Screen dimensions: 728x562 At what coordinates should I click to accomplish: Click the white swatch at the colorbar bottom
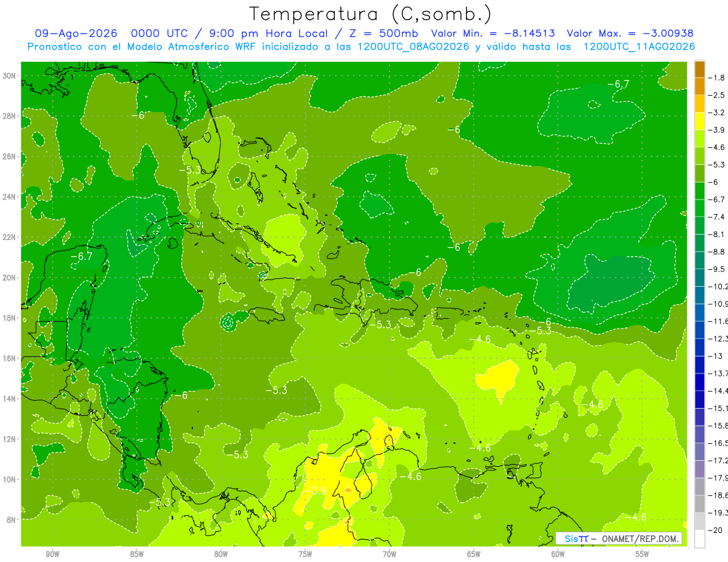click(x=699, y=538)
